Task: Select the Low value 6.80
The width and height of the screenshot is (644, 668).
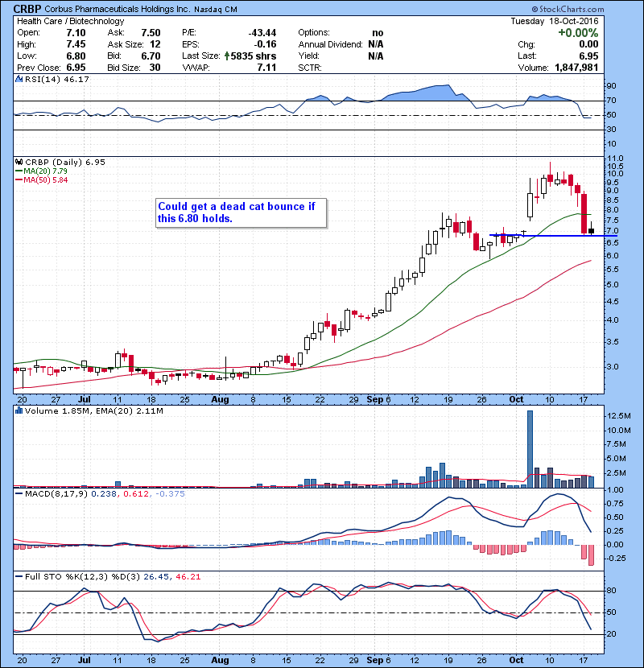Action: click(76, 56)
